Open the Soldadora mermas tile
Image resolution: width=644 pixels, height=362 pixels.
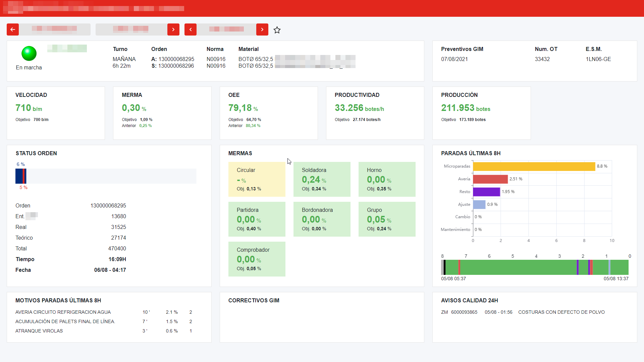click(322, 179)
